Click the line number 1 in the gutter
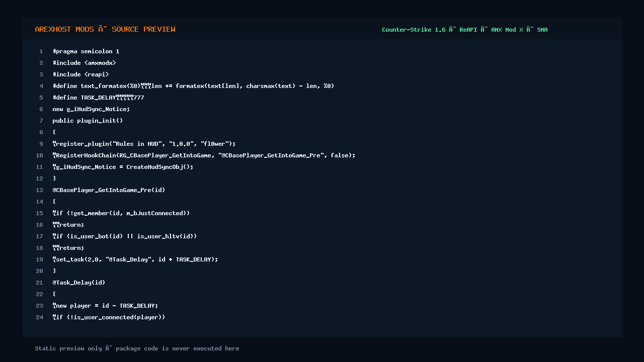Image resolution: width=644 pixels, height=362 pixels. tap(41, 51)
